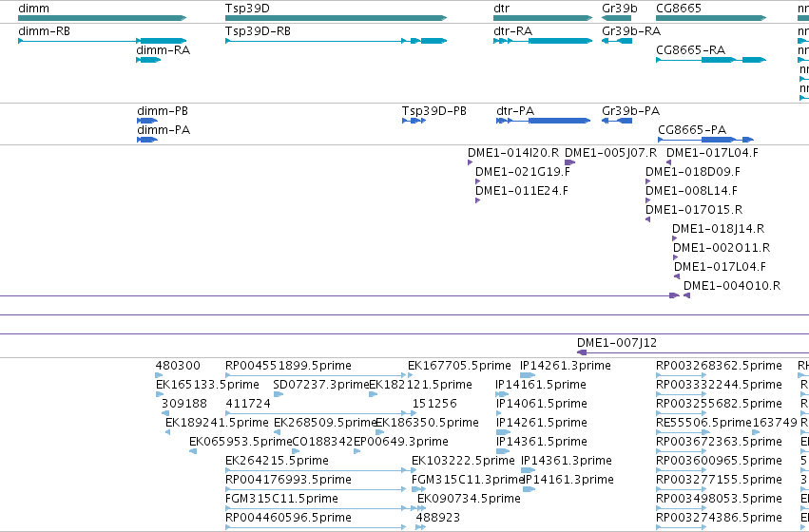Select EST IP14061.5prime
809x532 pixels.
pos(542,404)
